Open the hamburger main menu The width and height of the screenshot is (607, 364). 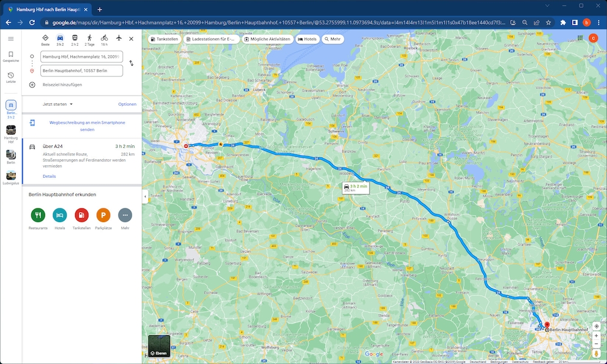11,38
